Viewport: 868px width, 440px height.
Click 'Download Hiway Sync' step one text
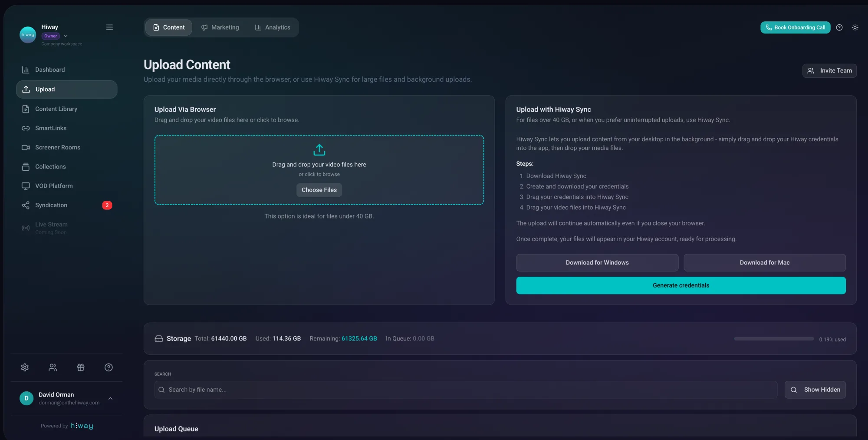pyautogui.click(x=556, y=176)
